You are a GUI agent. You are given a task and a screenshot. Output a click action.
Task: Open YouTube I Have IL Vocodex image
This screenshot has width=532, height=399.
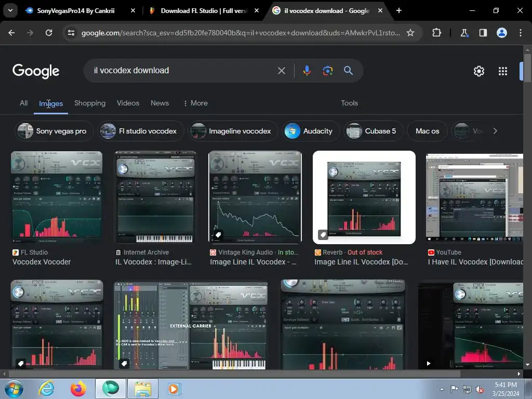474,197
